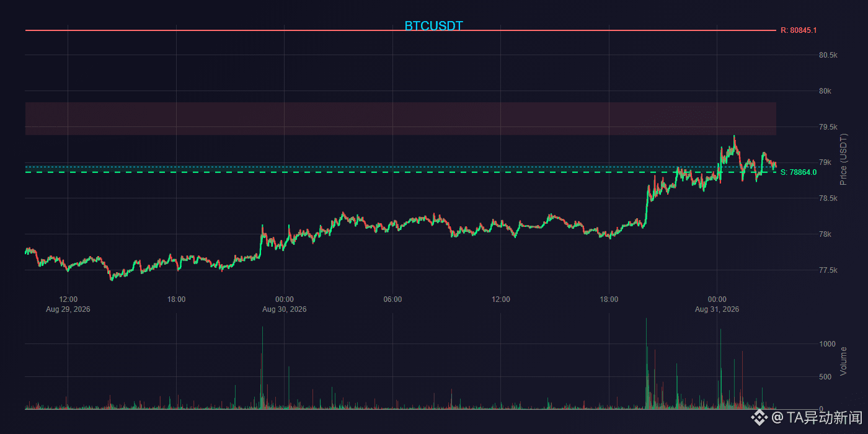Click the 00:00 Aug 30, 2026 time label
Viewport: 868px width, 434px height.
pos(284,304)
